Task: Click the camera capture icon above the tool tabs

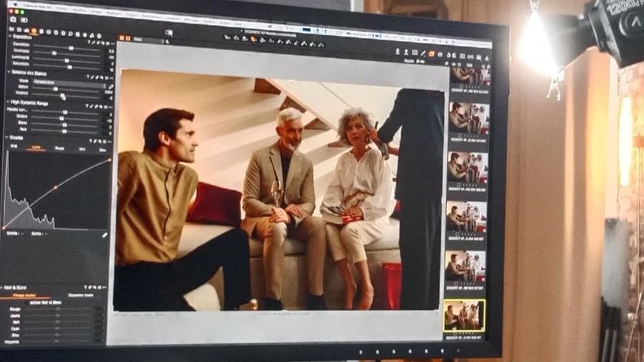Action: coord(13,19)
